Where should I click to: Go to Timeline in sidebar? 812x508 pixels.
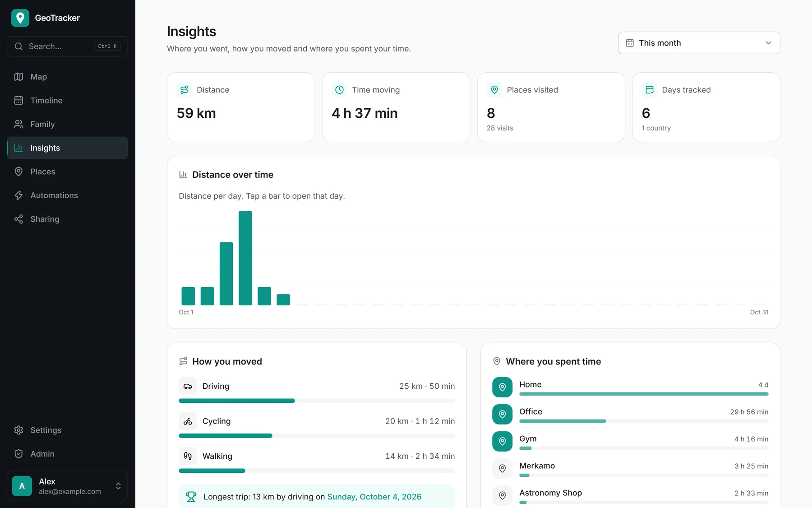(67, 100)
